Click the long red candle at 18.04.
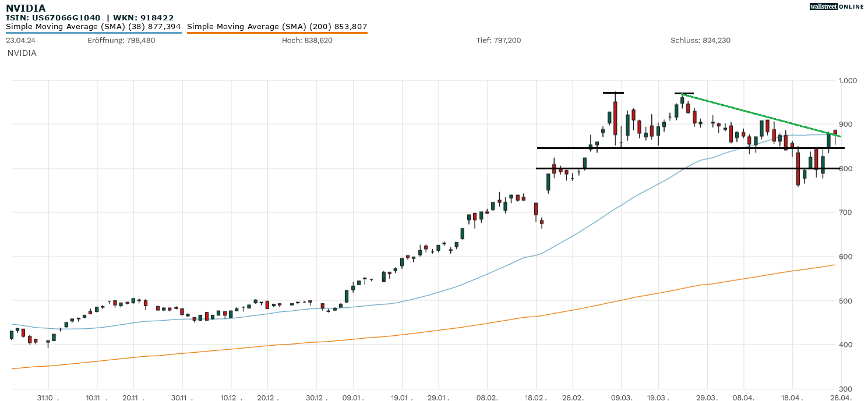Viewport: 868px width, 401px height. [798, 169]
